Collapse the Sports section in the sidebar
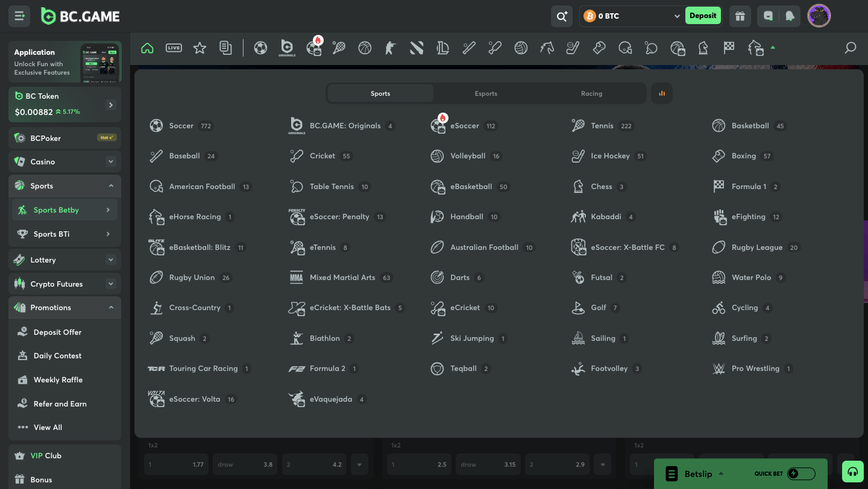Viewport: 868px width, 489px height. [111, 186]
